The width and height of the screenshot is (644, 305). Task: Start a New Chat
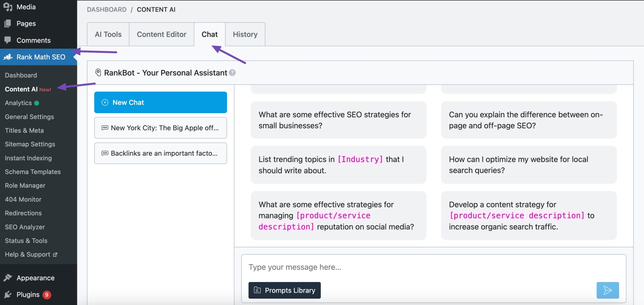[160, 102]
